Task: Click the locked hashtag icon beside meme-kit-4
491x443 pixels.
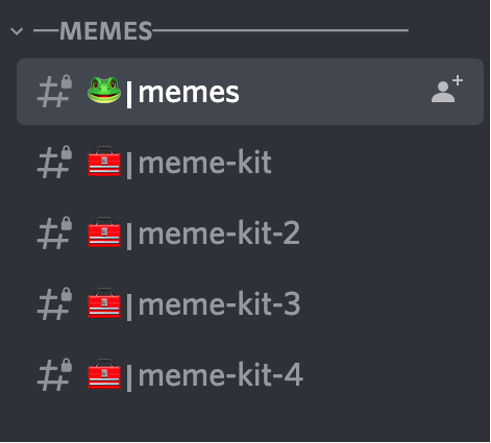Action: tap(54, 375)
